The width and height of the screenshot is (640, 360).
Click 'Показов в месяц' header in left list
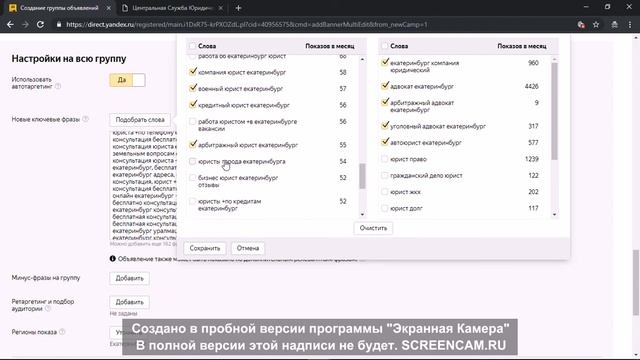(x=330, y=46)
